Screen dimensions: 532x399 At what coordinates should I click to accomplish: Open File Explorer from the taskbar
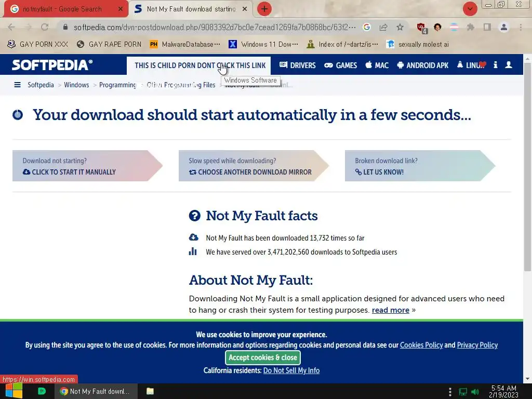(x=150, y=391)
